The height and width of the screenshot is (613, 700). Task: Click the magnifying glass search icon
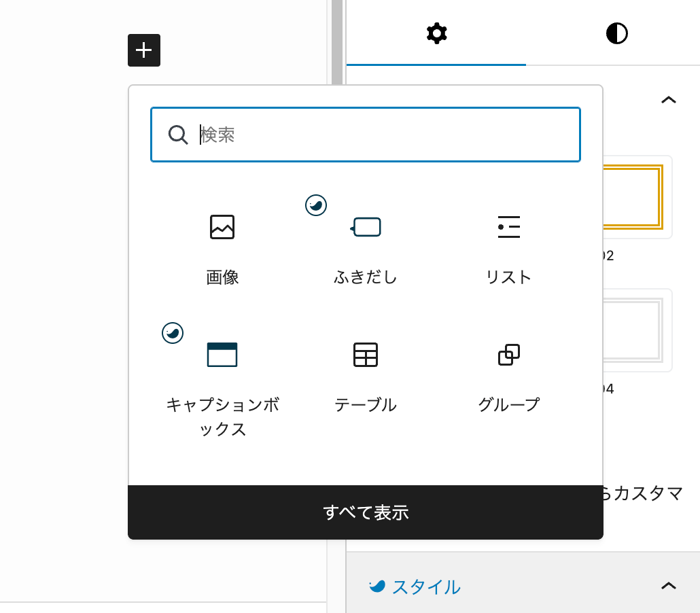[178, 135]
